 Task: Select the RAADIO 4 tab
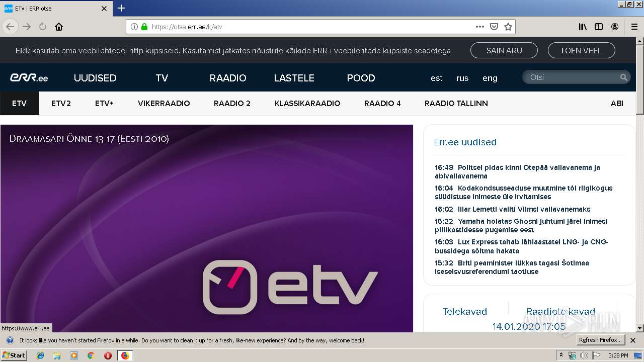(x=382, y=104)
